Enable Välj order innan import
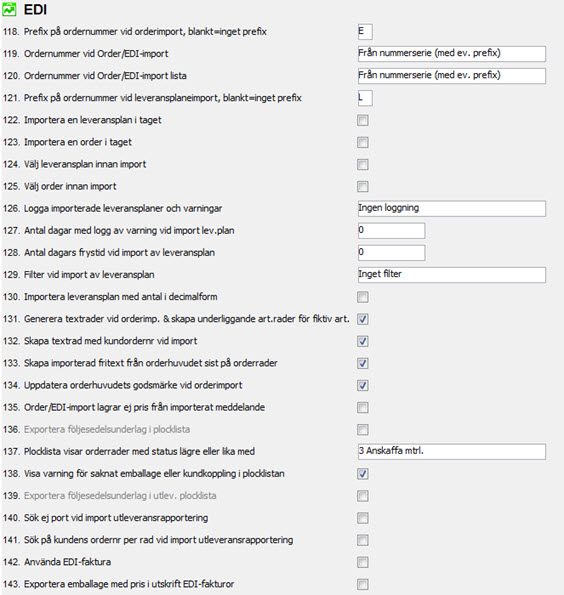564x595 pixels. tap(362, 186)
